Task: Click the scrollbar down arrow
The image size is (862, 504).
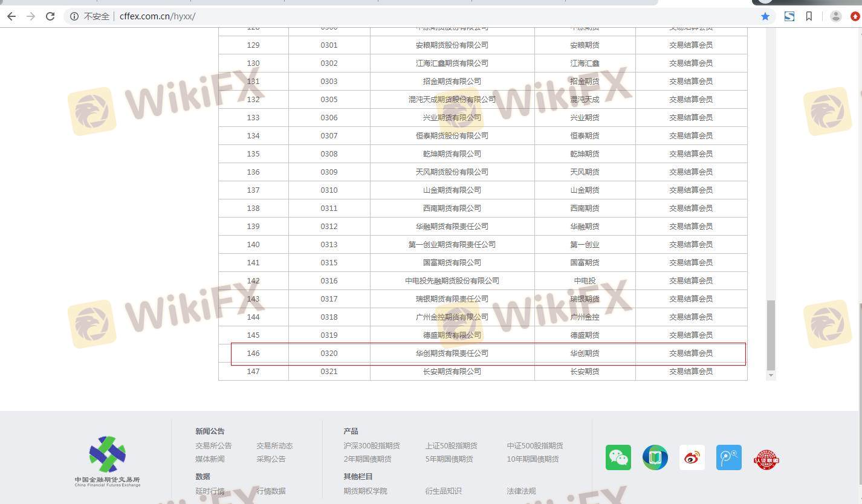Action: pos(771,376)
